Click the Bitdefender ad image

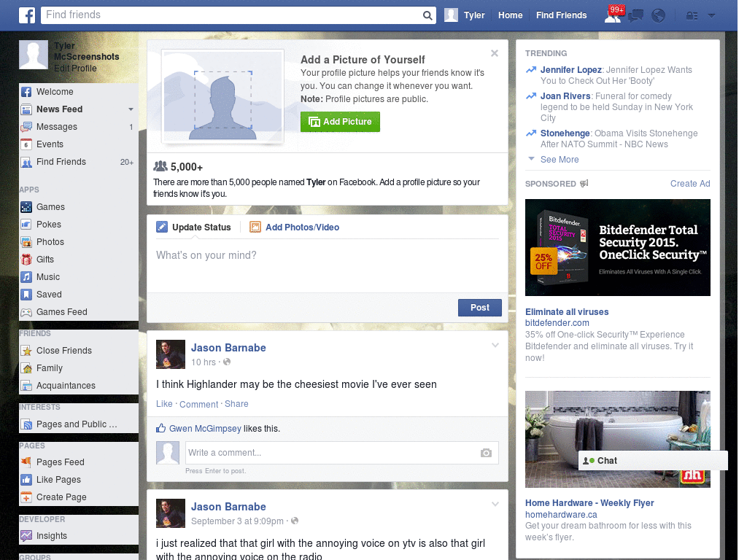pos(617,248)
